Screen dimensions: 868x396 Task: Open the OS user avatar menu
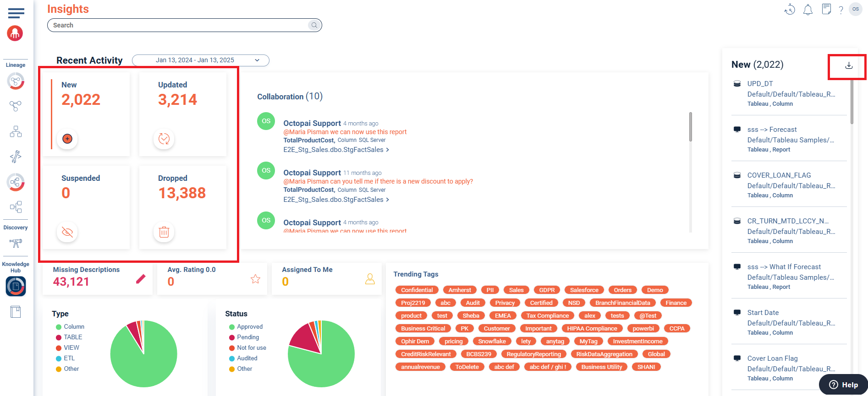856,9
